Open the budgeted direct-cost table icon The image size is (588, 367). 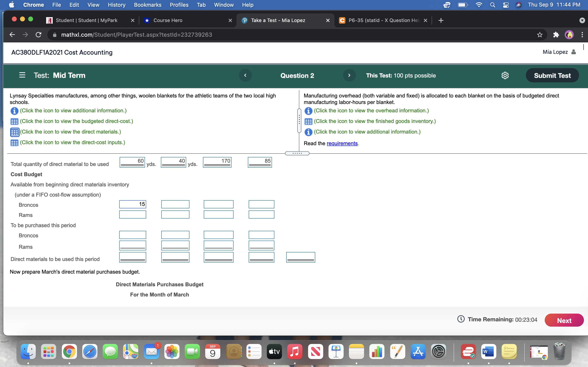click(x=14, y=121)
